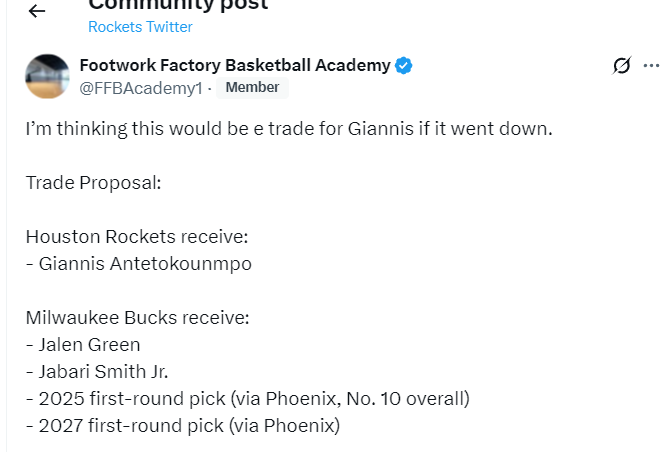Image resolution: width=672 pixels, height=452 pixels.
Task: Click the back arrow icon
Action: coord(37,11)
